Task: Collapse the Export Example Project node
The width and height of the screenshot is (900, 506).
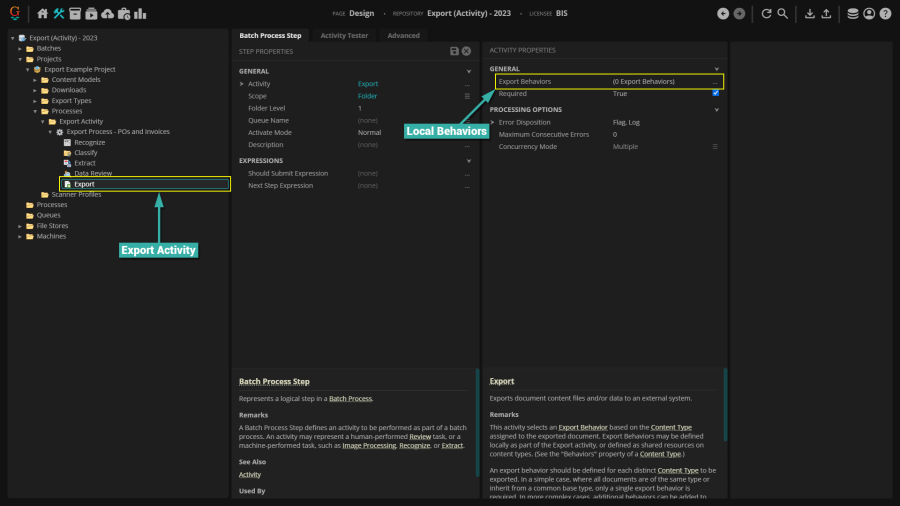Action: (x=27, y=70)
